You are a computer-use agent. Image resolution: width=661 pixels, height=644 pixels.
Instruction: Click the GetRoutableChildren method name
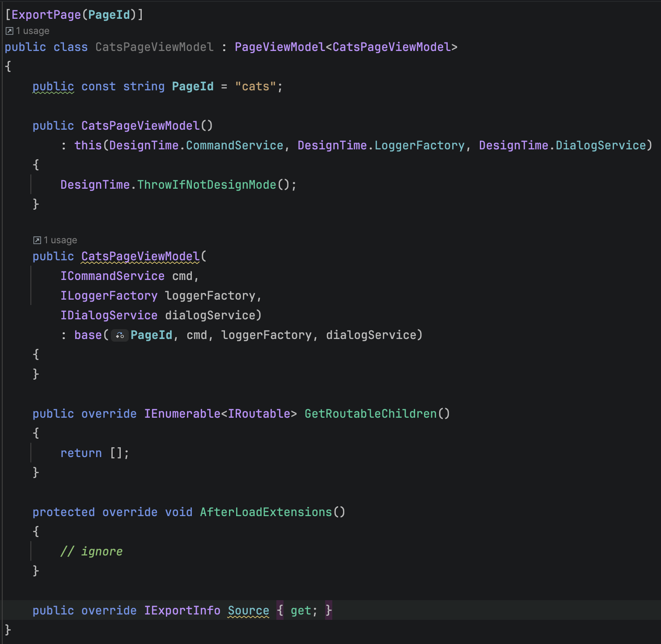(370, 414)
